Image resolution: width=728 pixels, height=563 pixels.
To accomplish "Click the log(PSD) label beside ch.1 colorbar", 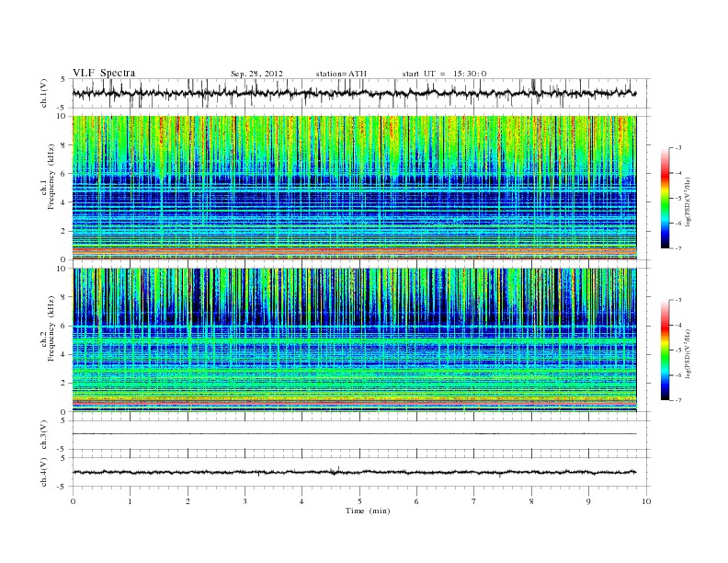I will 689,202.
